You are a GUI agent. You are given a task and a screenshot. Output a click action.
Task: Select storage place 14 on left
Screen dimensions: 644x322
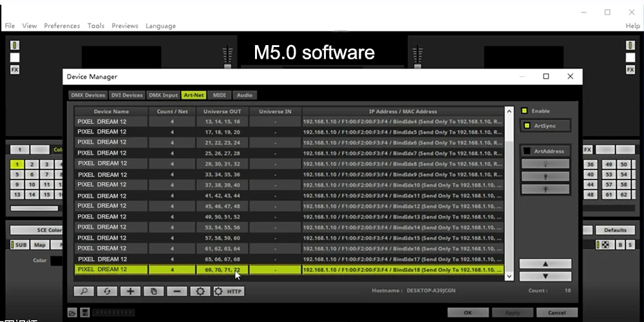(32, 194)
